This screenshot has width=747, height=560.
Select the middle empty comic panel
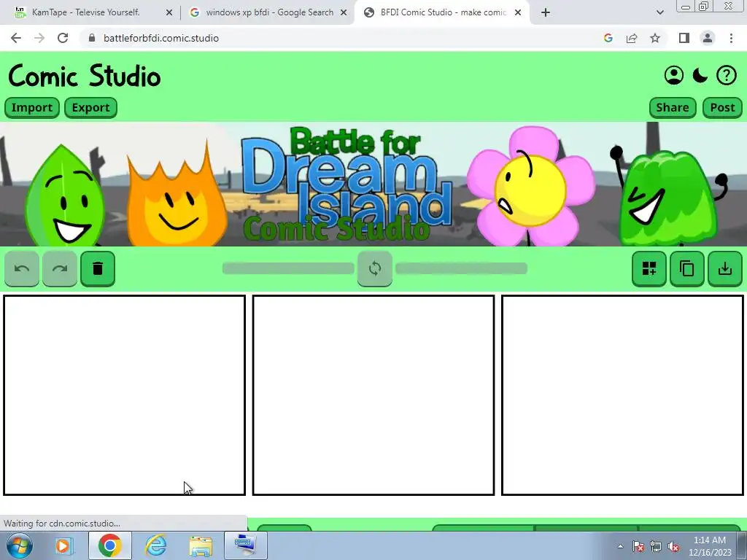[x=373, y=395]
